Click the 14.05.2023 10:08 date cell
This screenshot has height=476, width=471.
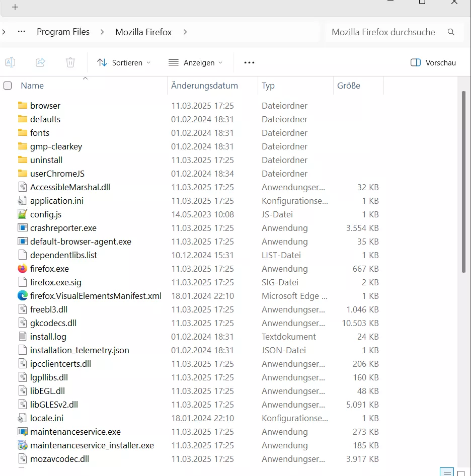click(x=202, y=214)
